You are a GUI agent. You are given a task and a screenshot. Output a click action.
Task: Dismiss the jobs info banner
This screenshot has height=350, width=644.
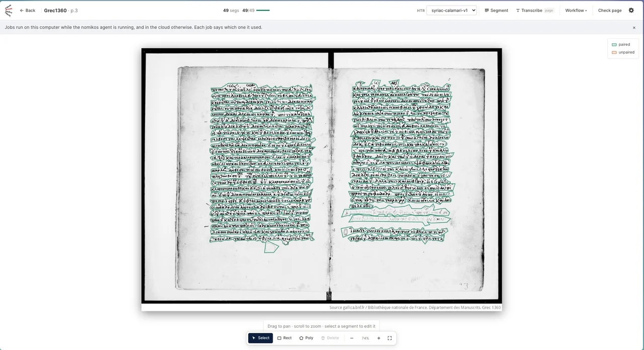634,28
